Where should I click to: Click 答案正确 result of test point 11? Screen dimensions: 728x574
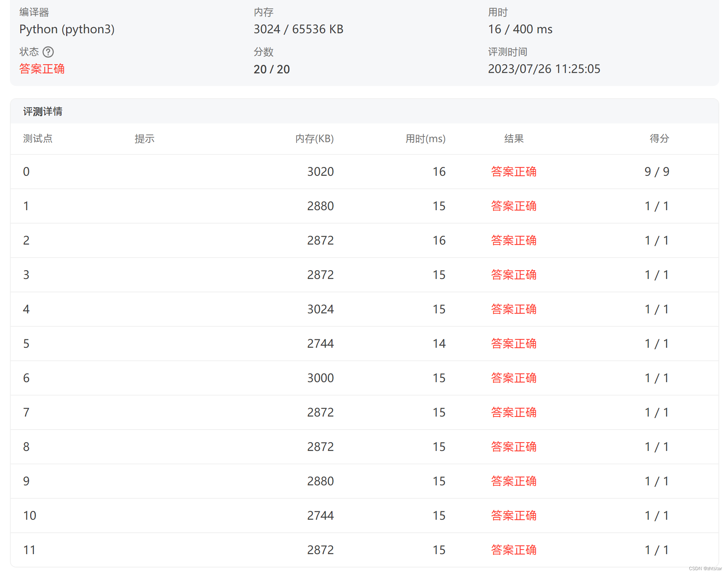tap(514, 550)
